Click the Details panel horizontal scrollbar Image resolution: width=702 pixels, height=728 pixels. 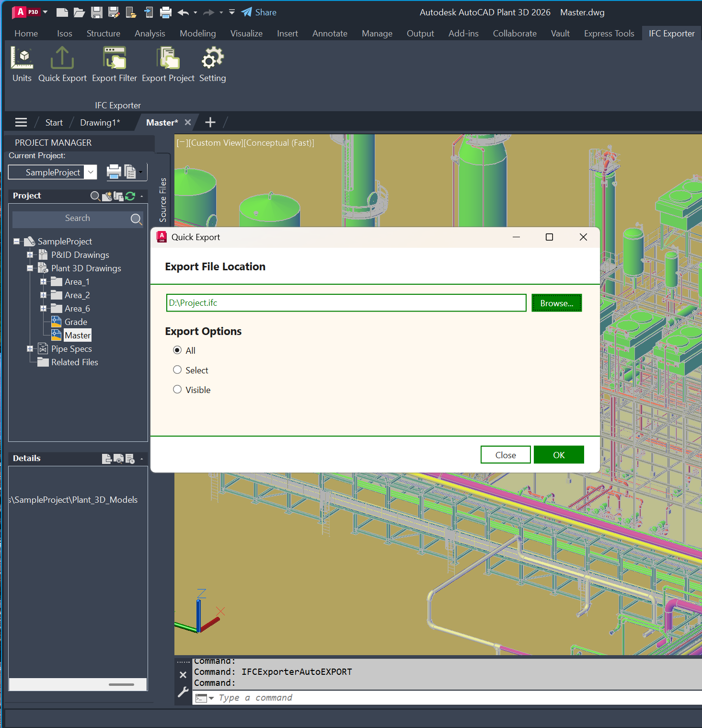[x=121, y=684]
